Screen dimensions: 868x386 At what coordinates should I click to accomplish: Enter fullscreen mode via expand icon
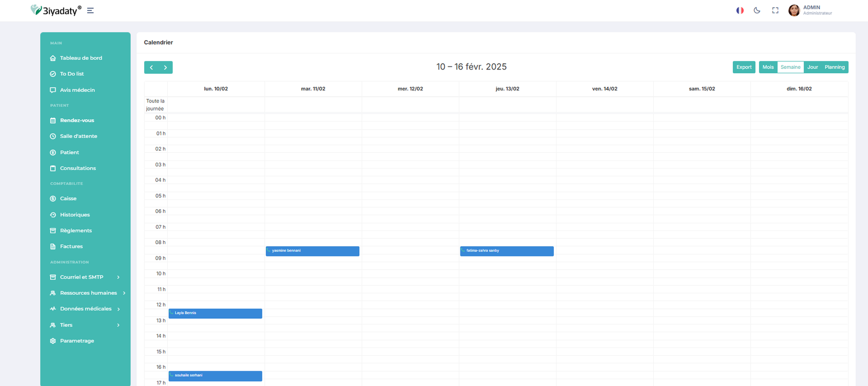click(x=775, y=10)
